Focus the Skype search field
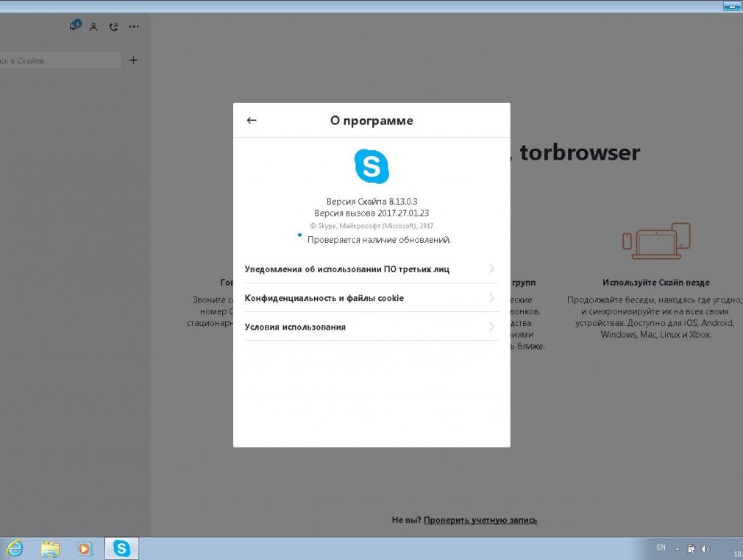Viewport: 743px width, 560px height. pos(60,60)
